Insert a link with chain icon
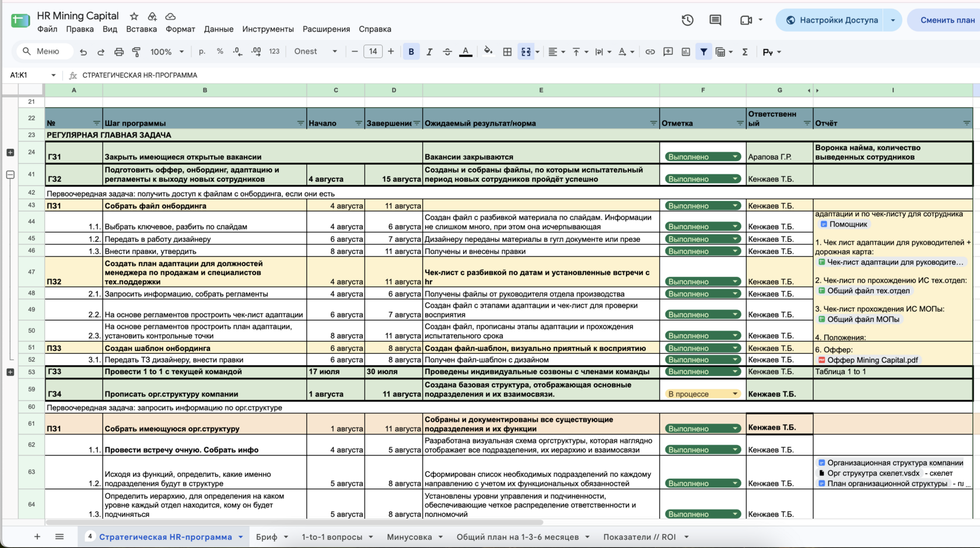980x548 pixels. [650, 52]
